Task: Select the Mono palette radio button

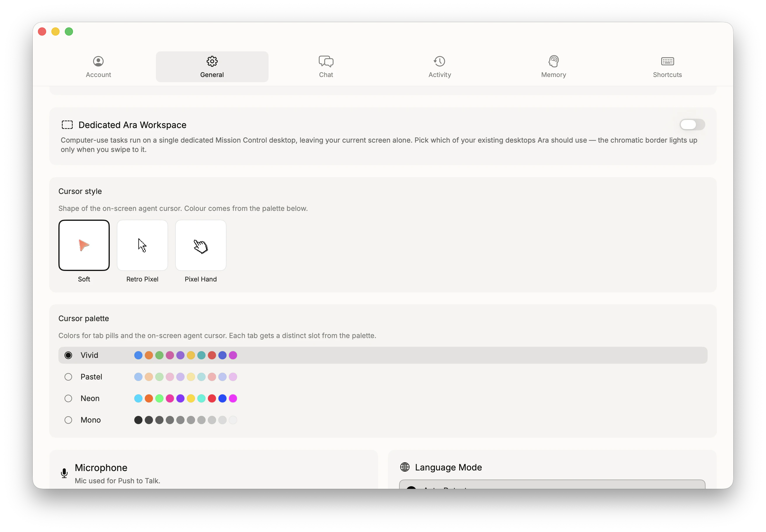Action: click(68, 420)
